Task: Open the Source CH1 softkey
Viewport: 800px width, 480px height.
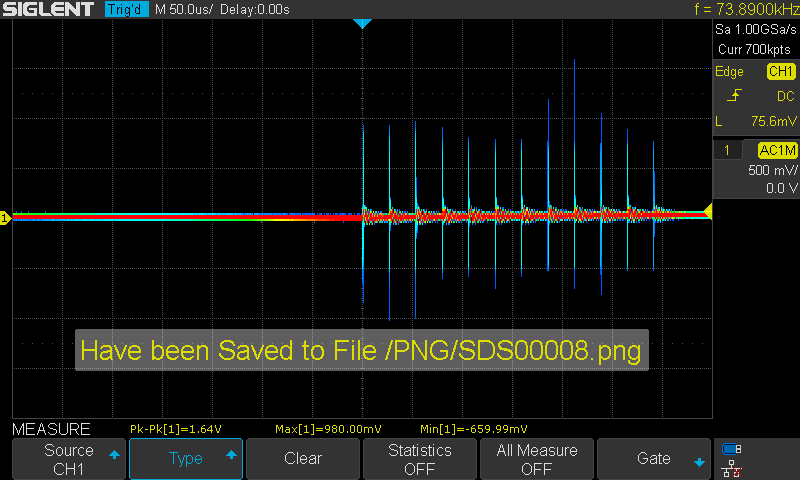Action: [68, 459]
